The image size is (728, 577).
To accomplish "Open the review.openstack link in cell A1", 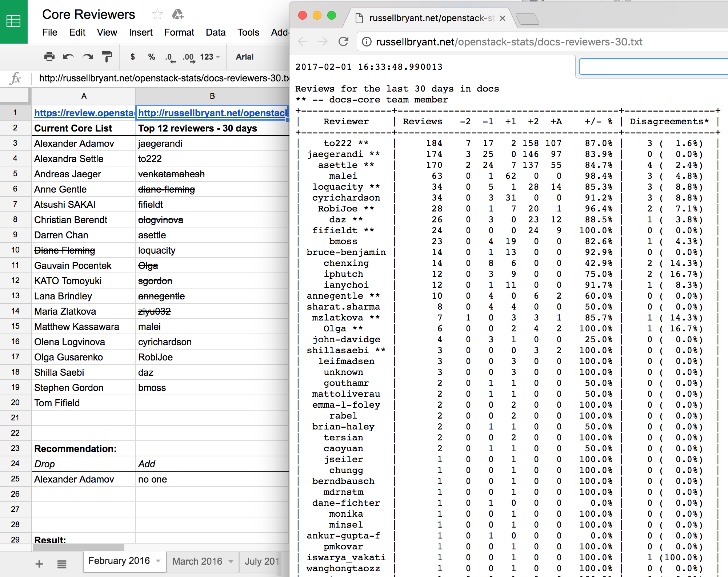I will [84, 113].
